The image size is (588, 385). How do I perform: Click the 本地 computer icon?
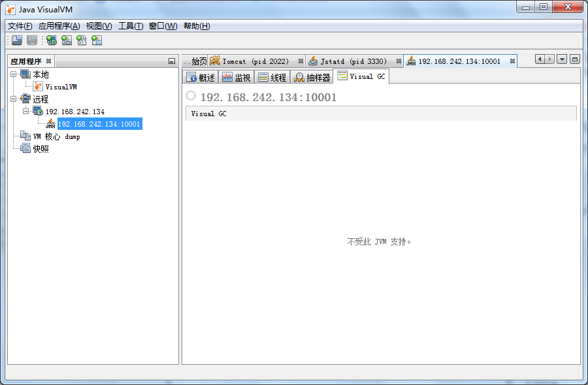tap(25, 74)
